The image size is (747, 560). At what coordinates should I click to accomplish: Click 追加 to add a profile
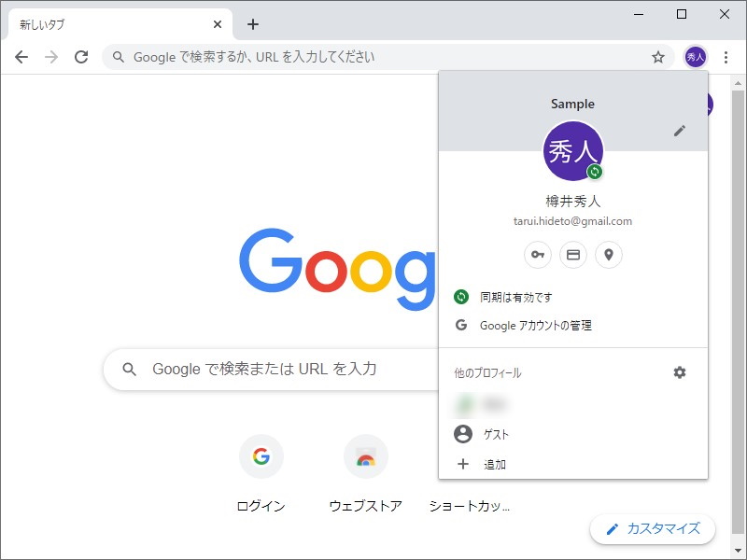573,464
